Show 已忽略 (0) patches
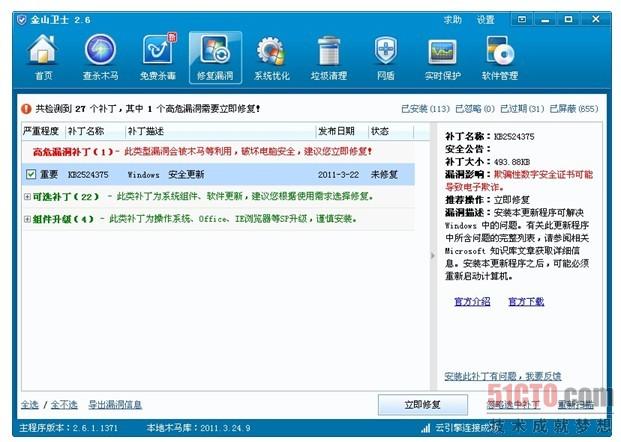The width and height of the screenshot is (621, 442). 475,109
